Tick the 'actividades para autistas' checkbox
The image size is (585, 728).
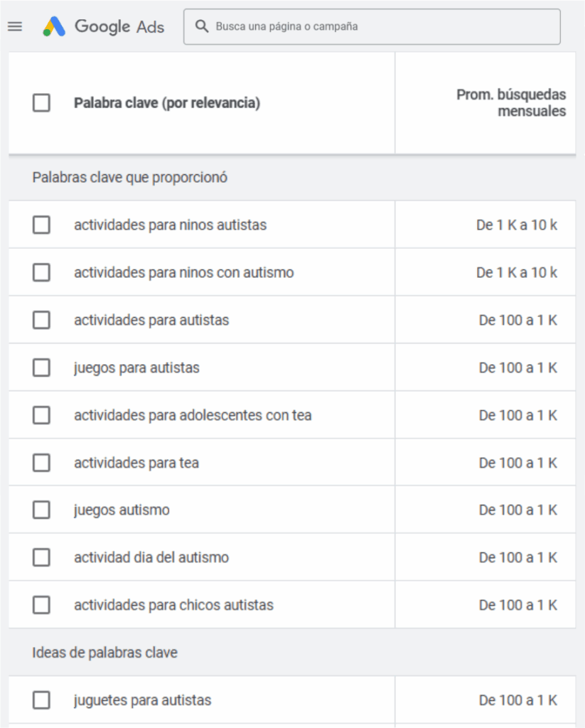[x=41, y=320]
